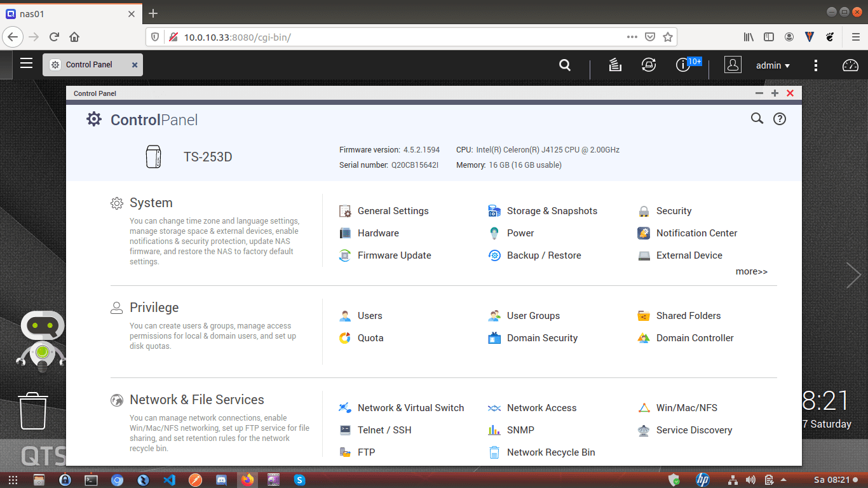Open Domain Controller icon

tap(644, 338)
